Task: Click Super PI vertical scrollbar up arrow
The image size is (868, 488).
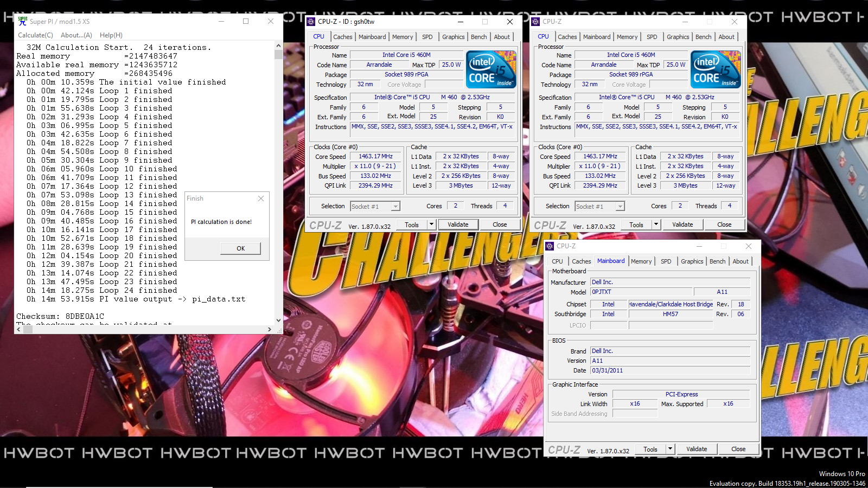Action: (278, 46)
